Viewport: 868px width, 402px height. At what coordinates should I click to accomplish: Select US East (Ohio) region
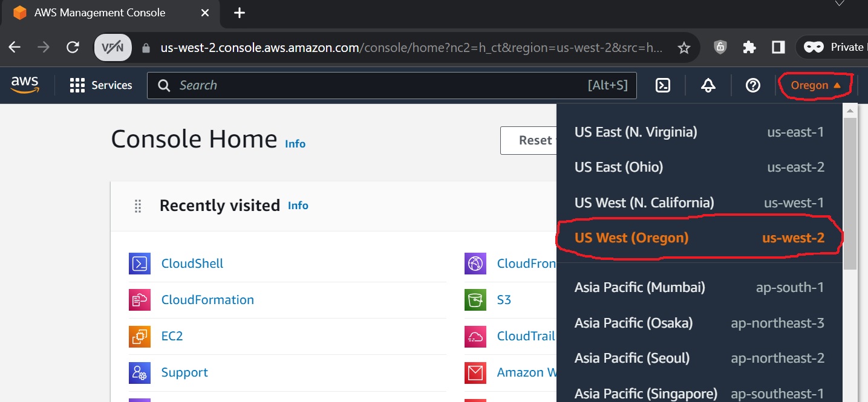[x=699, y=167]
